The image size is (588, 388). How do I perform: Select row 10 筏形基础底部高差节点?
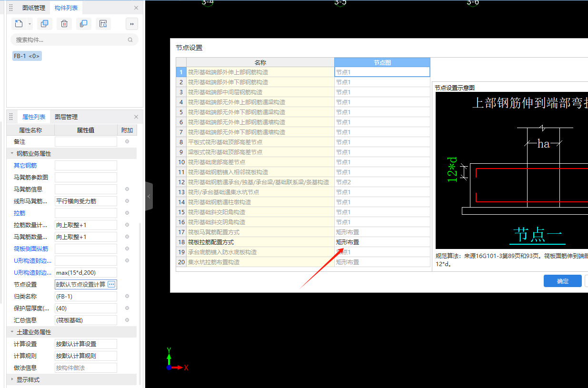tap(260, 162)
